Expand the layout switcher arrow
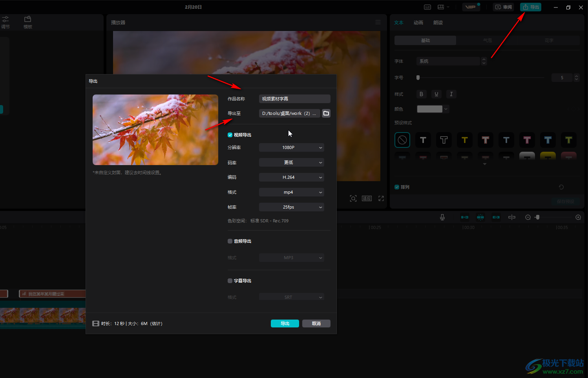588x378 pixels. 448,7
